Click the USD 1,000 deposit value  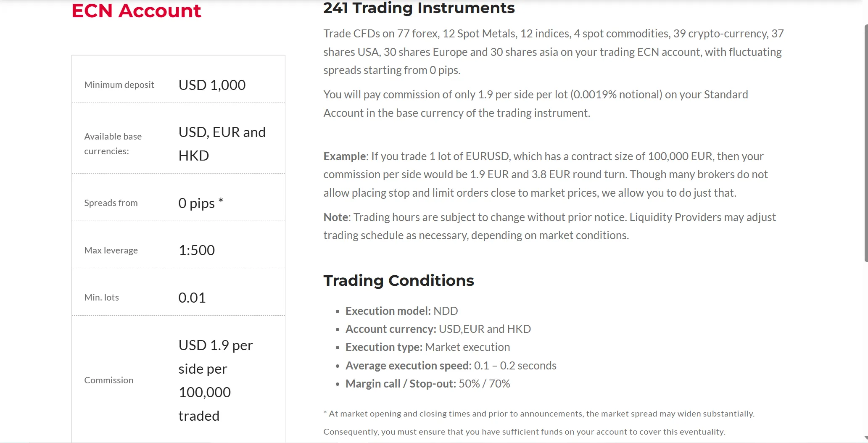click(212, 85)
